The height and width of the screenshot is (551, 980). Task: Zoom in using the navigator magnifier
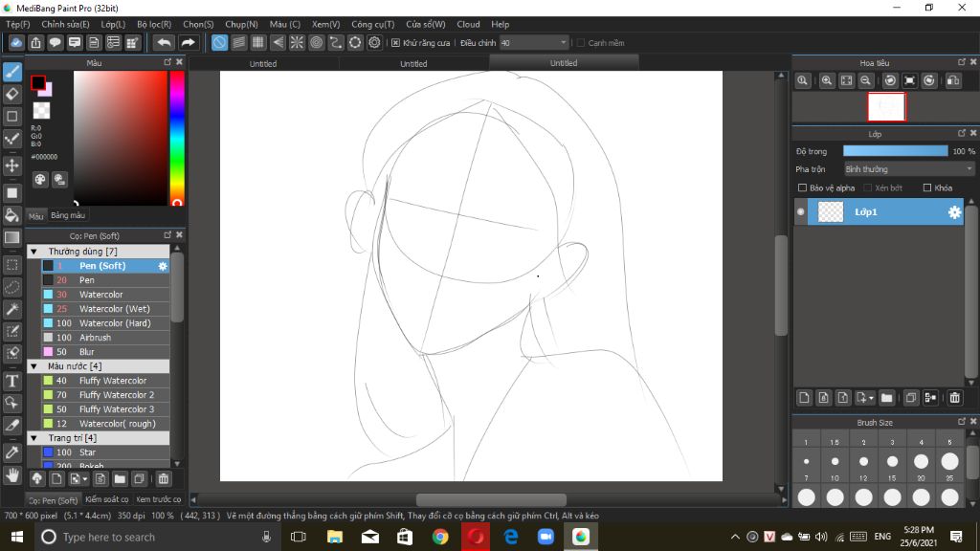827,80
